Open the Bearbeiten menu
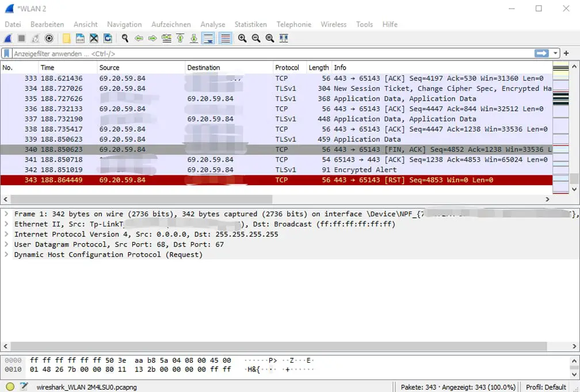This screenshot has width=580, height=392. (x=47, y=24)
